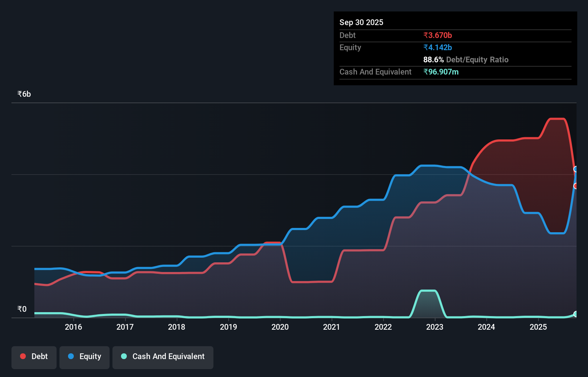This screenshot has height=377, width=588.
Task: Click the rupee symbol on Equity value
Action: [x=426, y=47]
